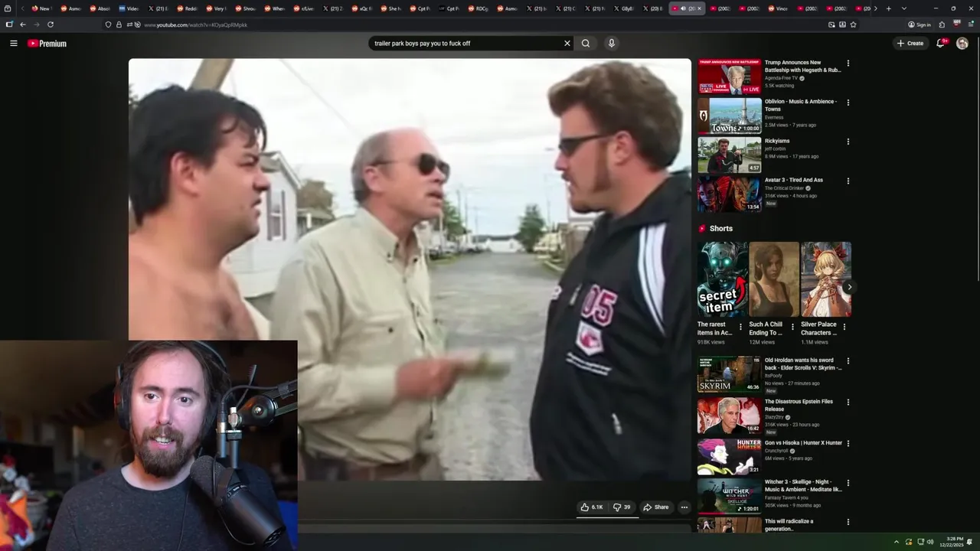Open Trump Announces New Battleship live video
This screenshot has width=980, height=551.
coord(730,77)
